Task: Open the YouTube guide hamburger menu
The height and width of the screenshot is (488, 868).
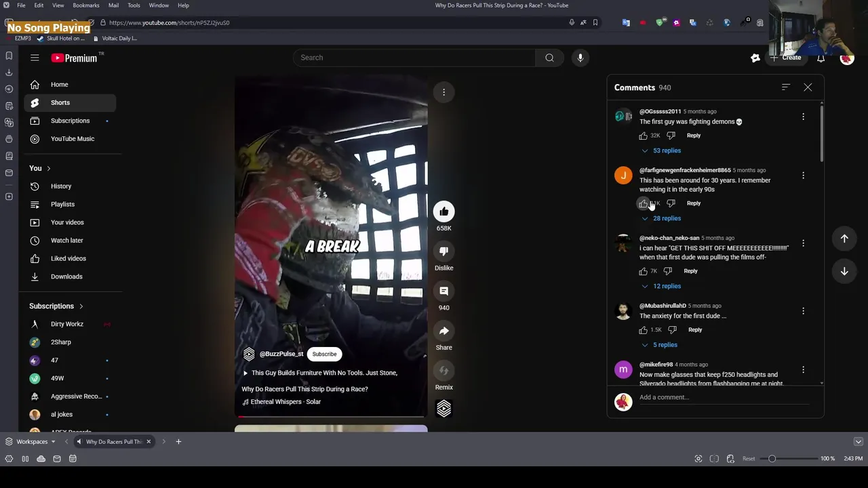Action: point(35,58)
